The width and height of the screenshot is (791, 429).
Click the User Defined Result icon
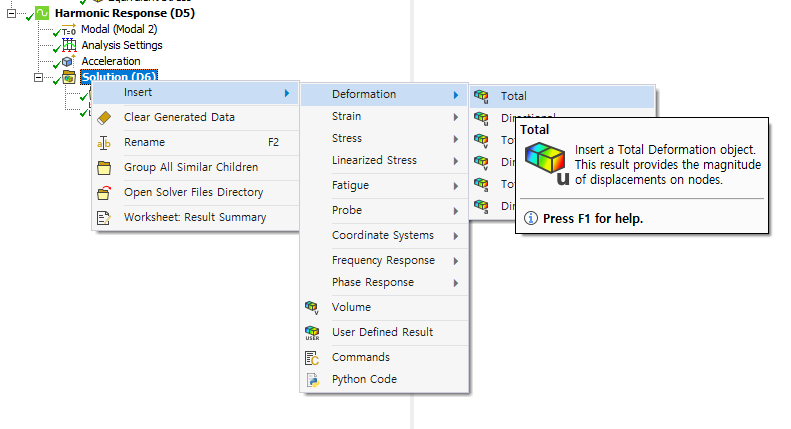pos(312,333)
